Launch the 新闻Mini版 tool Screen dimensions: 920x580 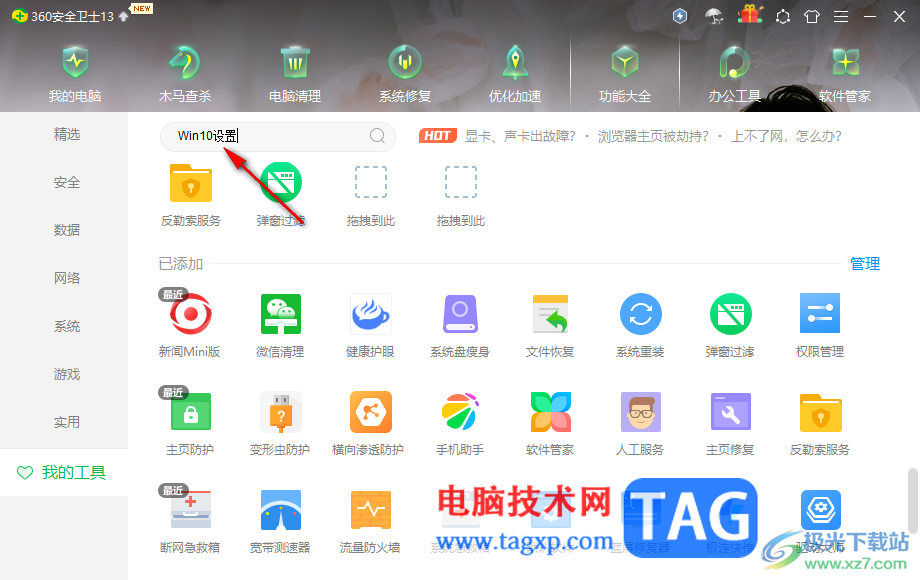(x=190, y=324)
